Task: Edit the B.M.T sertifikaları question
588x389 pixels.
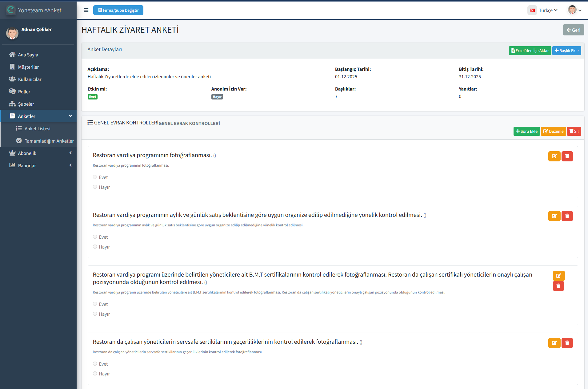Action: point(558,276)
